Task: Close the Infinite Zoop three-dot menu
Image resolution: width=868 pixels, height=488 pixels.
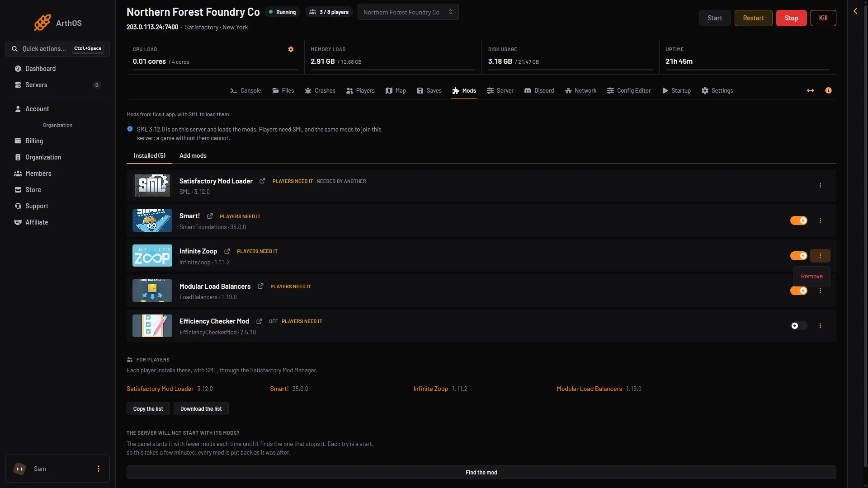Action: 820,256
